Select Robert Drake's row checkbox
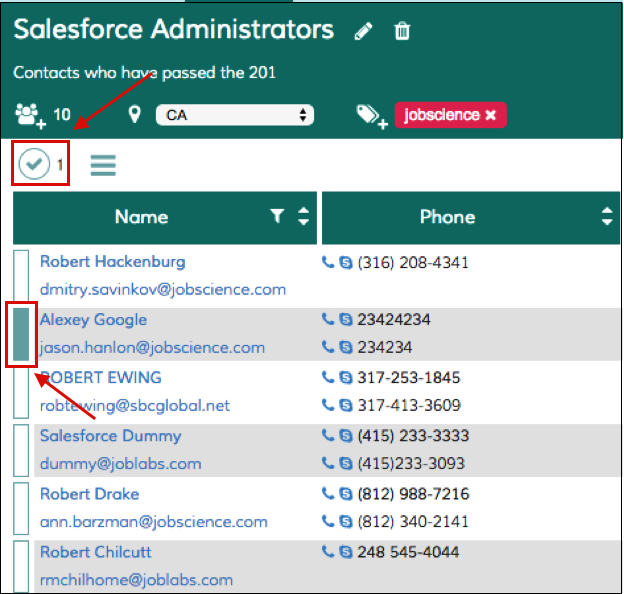 click(x=21, y=508)
